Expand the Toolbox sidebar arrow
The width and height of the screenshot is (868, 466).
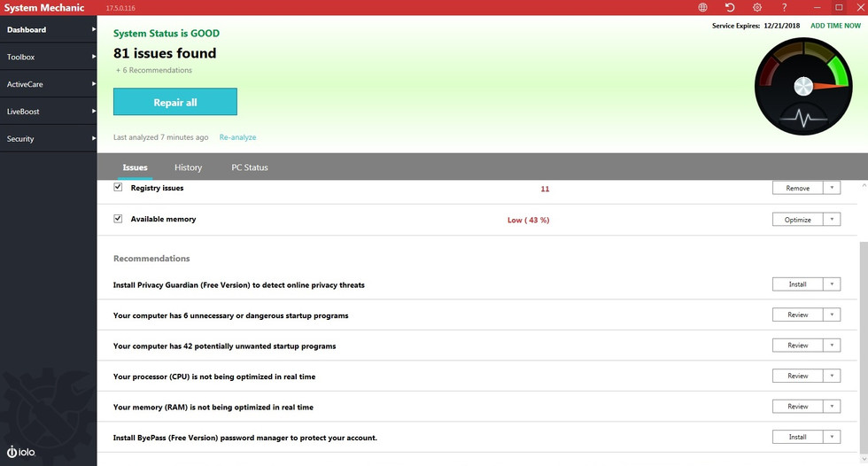click(x=92, y=57)
